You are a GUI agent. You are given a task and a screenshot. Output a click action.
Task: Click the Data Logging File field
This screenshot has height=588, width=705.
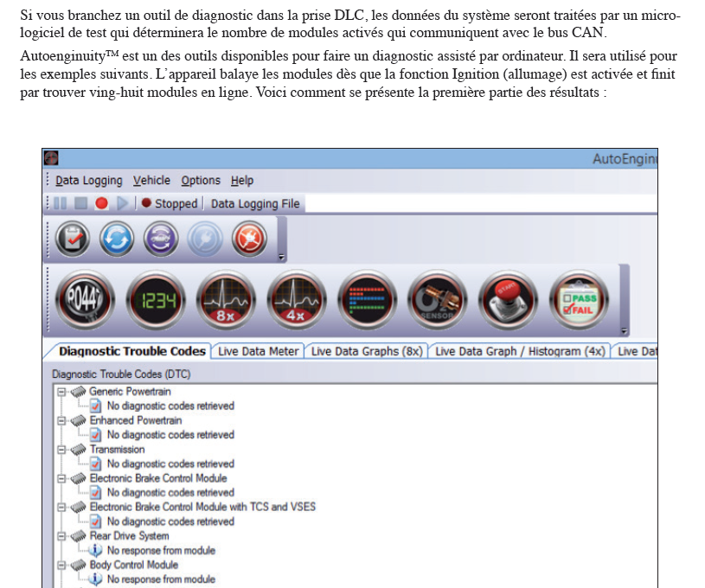click(255, 203)
